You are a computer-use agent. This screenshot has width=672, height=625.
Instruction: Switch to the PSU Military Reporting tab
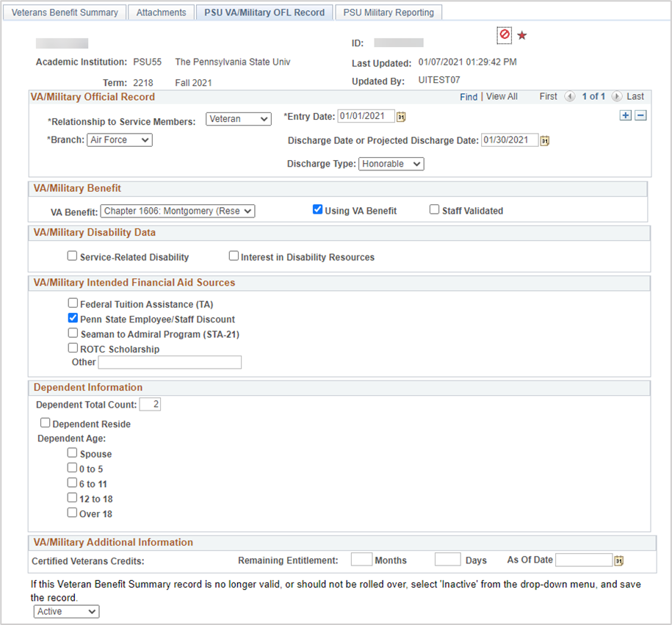pyautogui.click(x=389, y=12)
